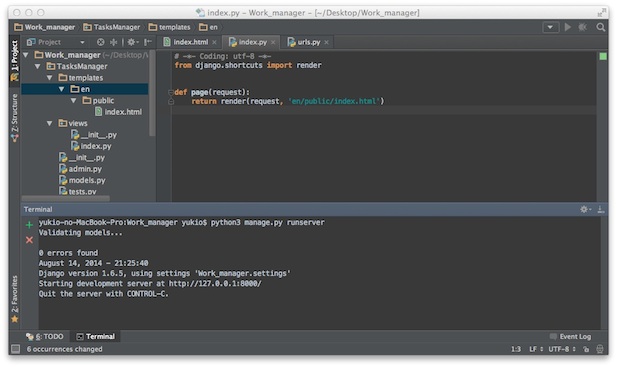Click project tree horizontal scrollbar
Screen dimensions: 617x367
(x=65, y=199)
